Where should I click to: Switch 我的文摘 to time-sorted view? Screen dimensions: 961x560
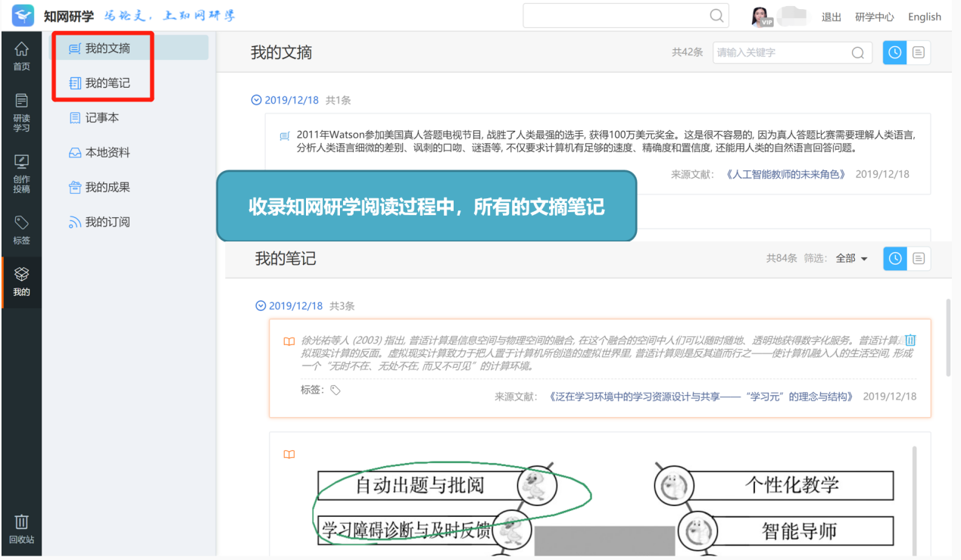coord(895,52)
